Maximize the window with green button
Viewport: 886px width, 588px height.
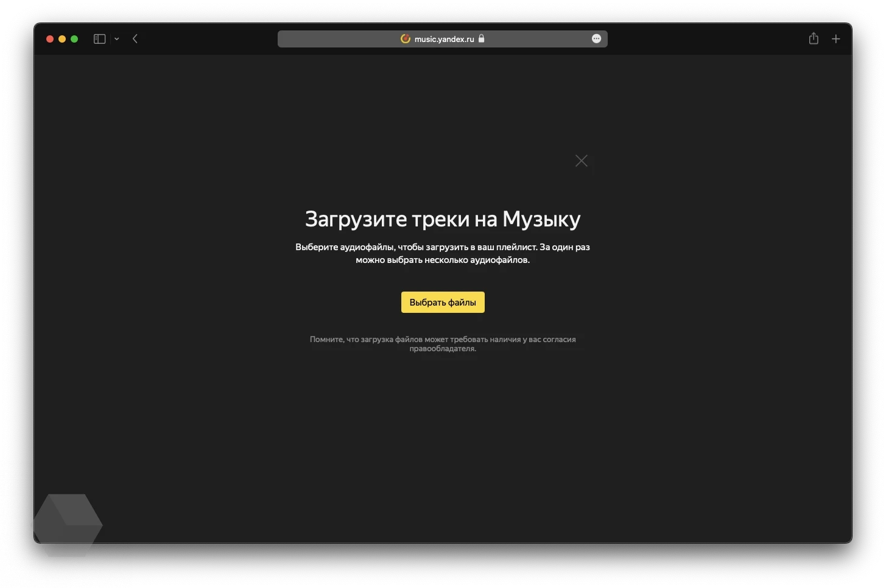tap(74, 39)
